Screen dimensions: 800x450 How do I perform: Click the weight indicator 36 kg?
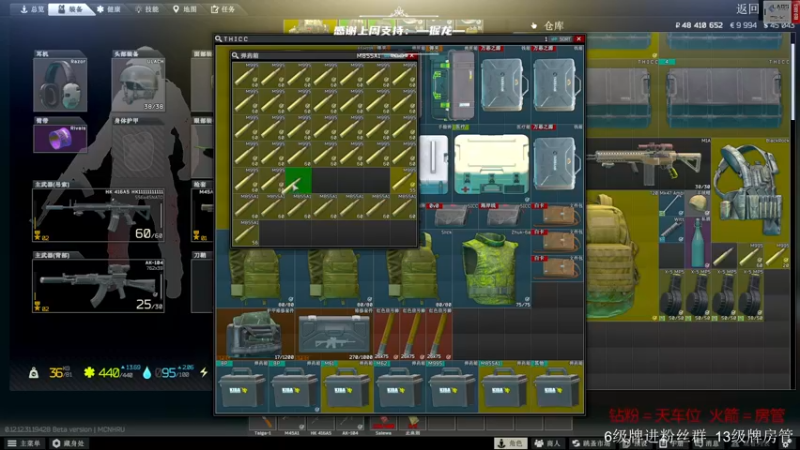pyautogui.click(x=51, y=372)
